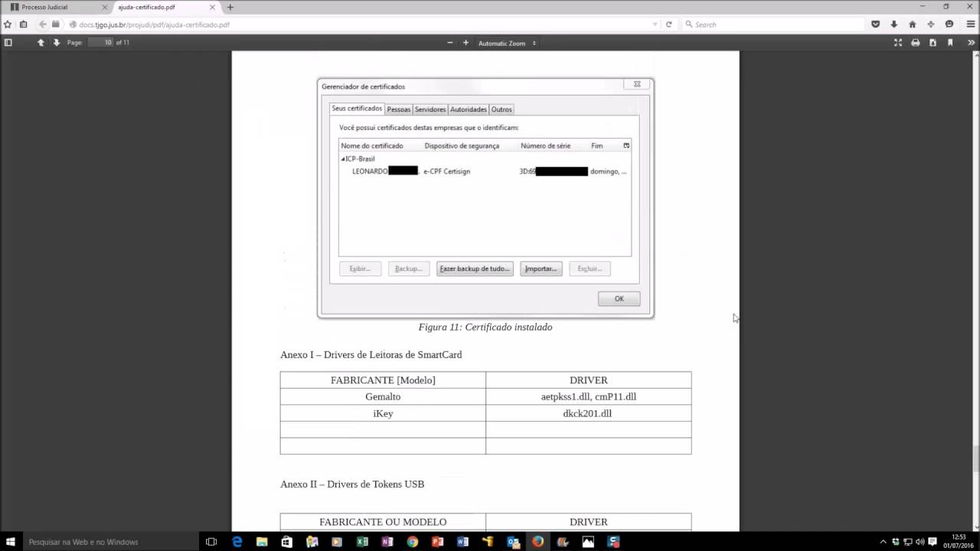
Task: Open Windows Store from taskbar
Action: click(287, 542)
